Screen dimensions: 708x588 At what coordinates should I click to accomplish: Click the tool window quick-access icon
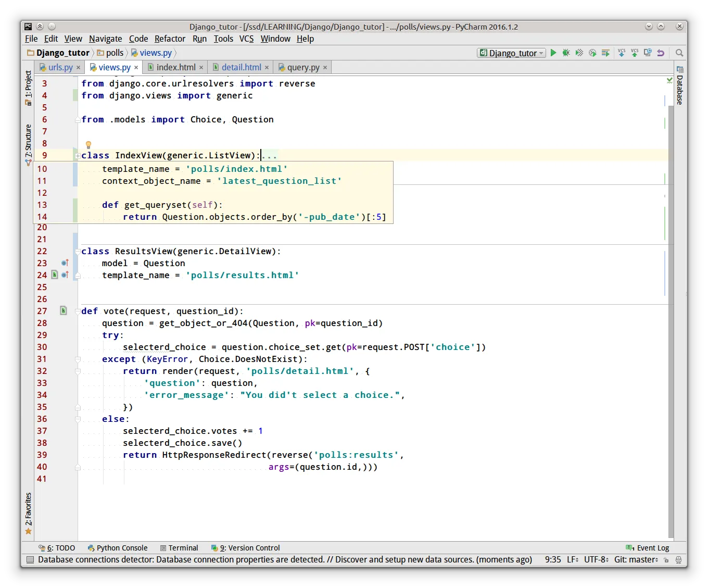30,560
